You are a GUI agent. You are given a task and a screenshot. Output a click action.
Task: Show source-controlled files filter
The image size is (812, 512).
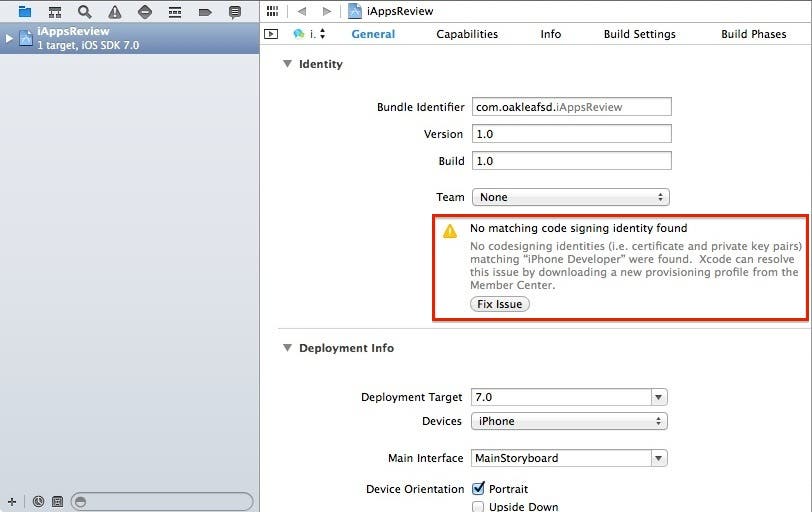(57, 501)
